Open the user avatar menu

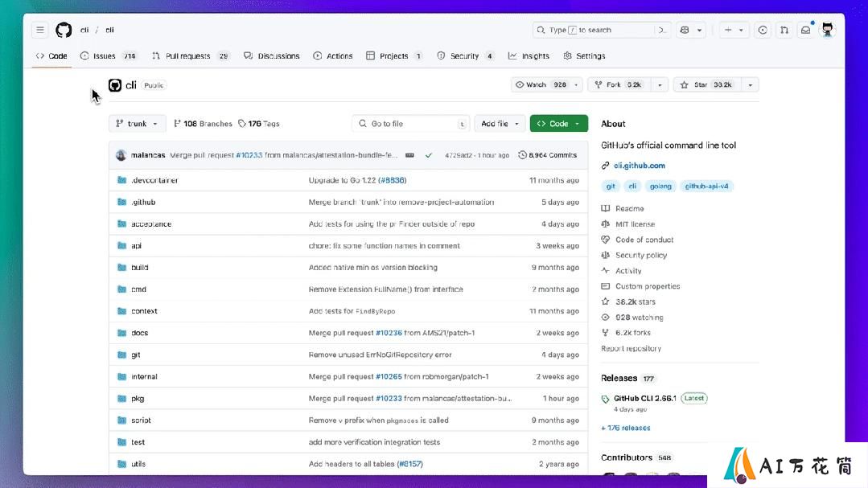click(828, 30)
